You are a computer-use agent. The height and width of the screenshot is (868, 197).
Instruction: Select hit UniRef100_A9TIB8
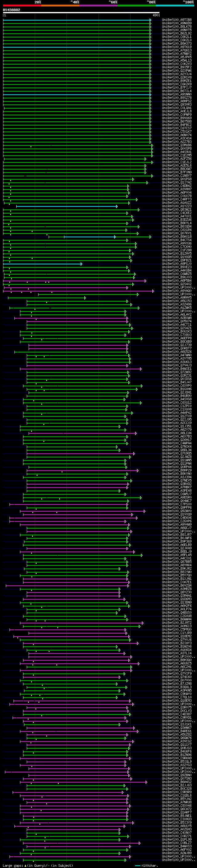177,20
